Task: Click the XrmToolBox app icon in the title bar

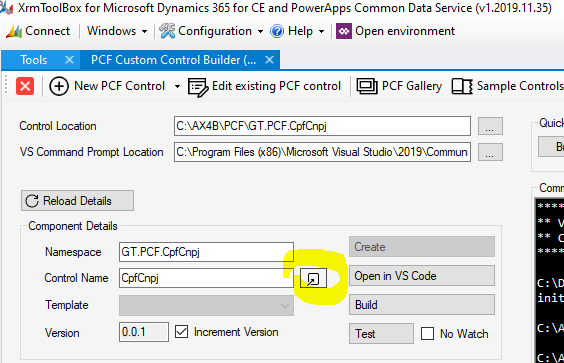Action: 6,8
